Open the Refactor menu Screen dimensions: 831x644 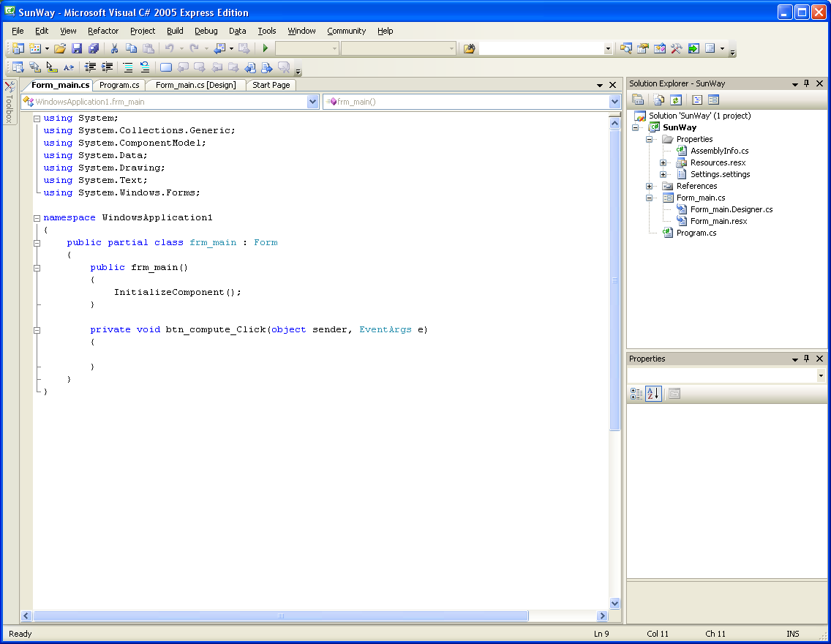pyautogui.click(x=103, y=31)
